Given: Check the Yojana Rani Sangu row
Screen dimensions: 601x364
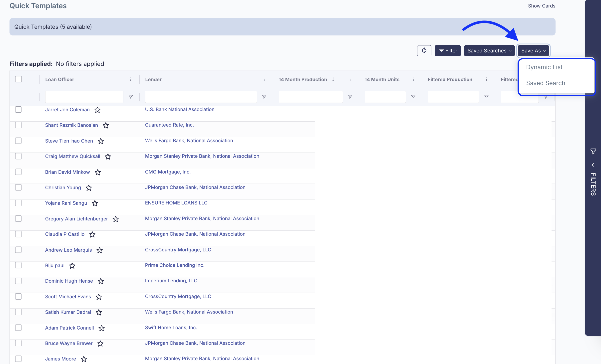Looking at the screenshot, I should pyautogui.click(x=18, y=203).
